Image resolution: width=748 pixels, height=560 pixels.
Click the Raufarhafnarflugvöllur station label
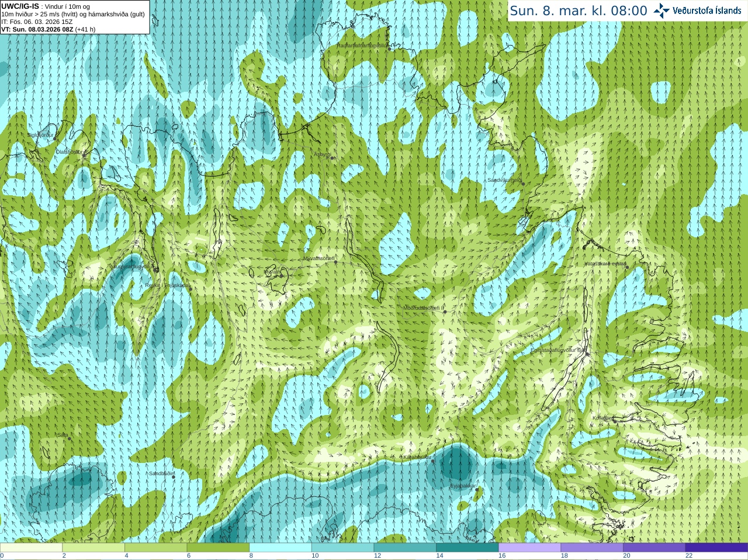[x=362, y=45]
